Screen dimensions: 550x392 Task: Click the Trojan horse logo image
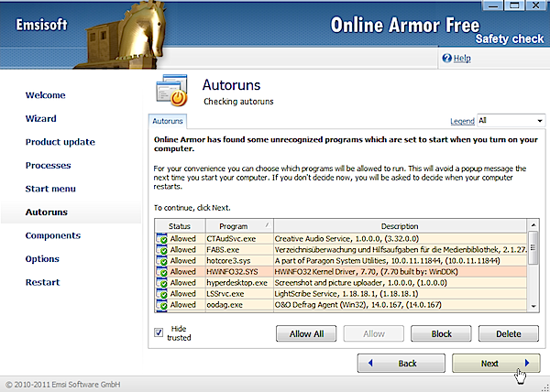[x=123, y=35]
